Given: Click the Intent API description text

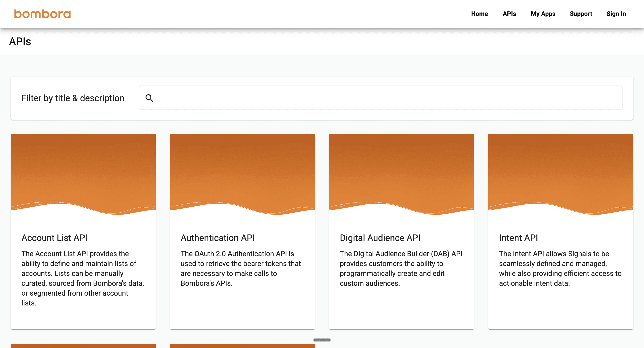Looking at the screenshot, I should (x=560, y=268).
